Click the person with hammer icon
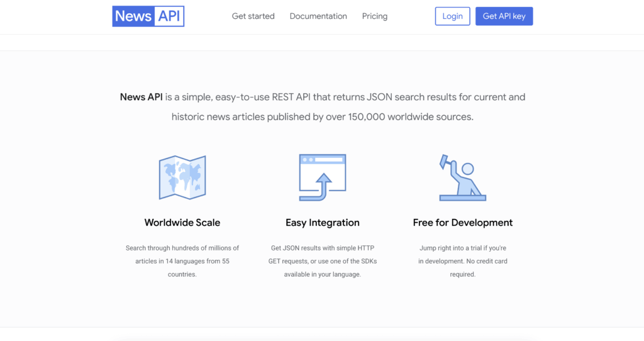The width and height of the screenshot is (644, 341). [x=462, y=177]
